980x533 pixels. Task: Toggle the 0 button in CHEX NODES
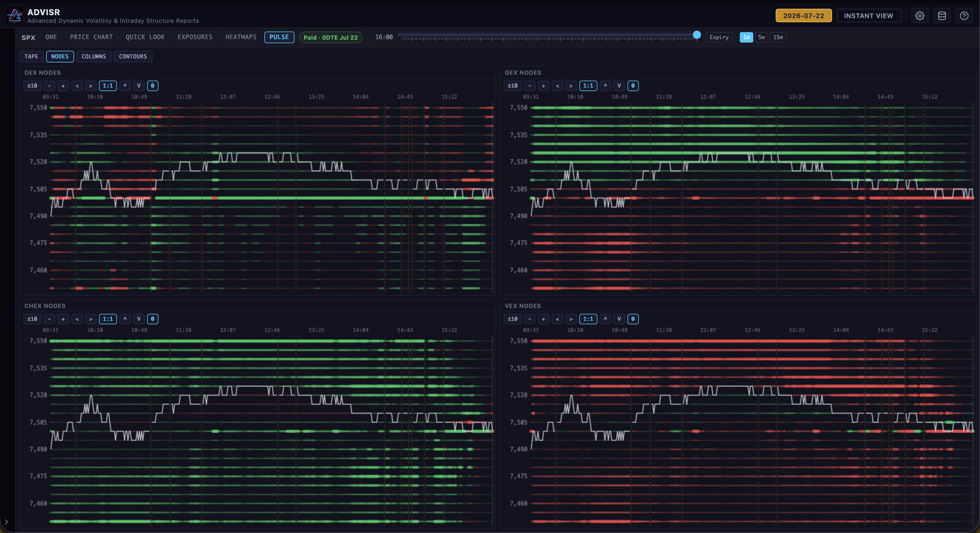[x=153, y=319]
